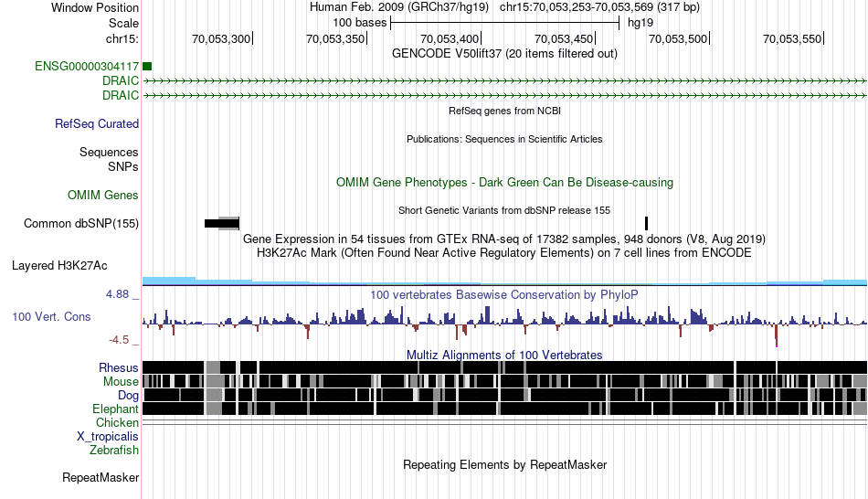Open the GENCODE V50lift37 track title

[x=504, y=54]
